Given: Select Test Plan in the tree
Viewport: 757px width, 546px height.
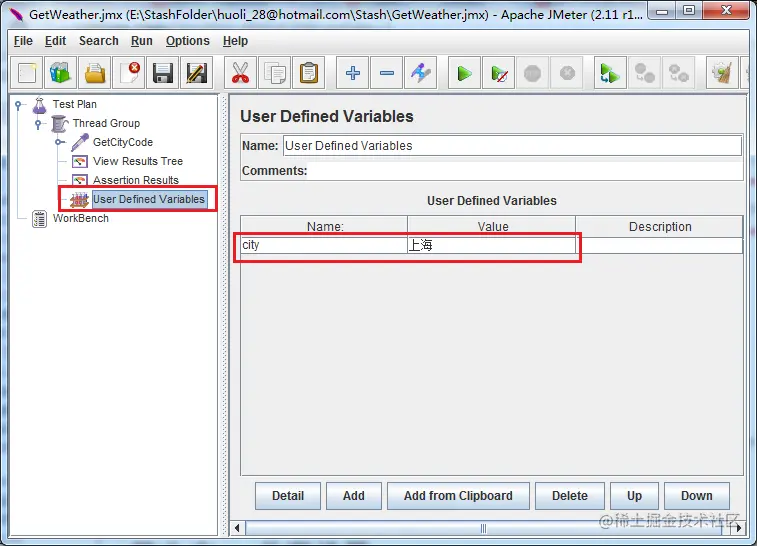Looking at the screenshot, I should pos(75,104).
